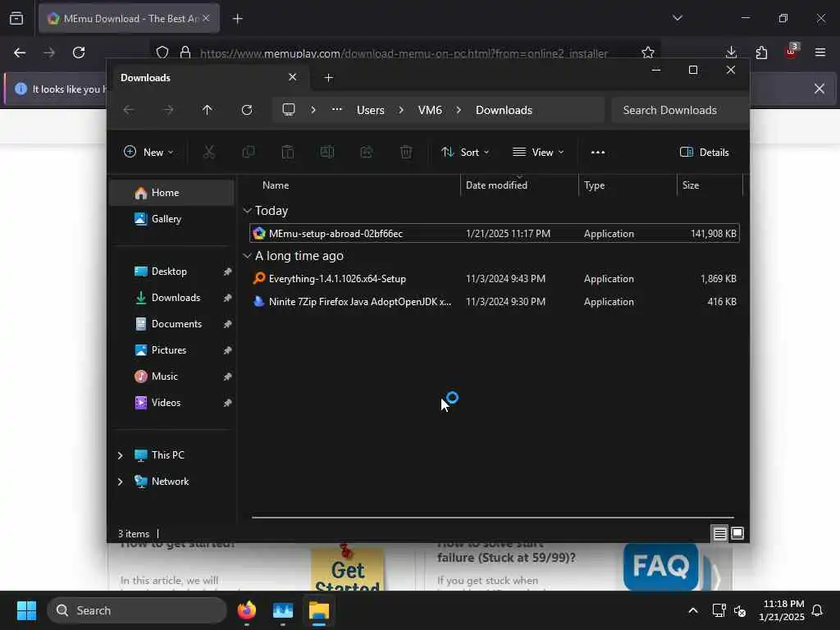Click the chevron after Users in address bar
This screenshot has width=840, height=630.
pos(401,110)
